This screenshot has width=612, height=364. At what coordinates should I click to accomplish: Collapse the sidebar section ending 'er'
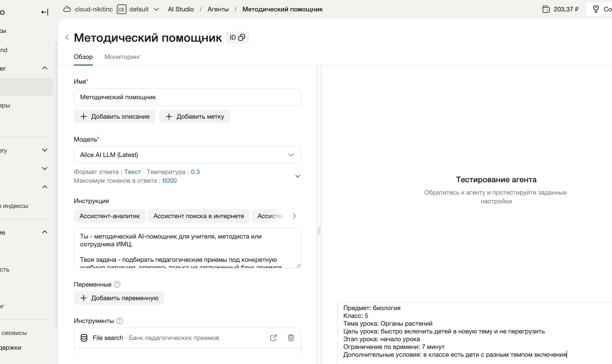coord(44,68)
